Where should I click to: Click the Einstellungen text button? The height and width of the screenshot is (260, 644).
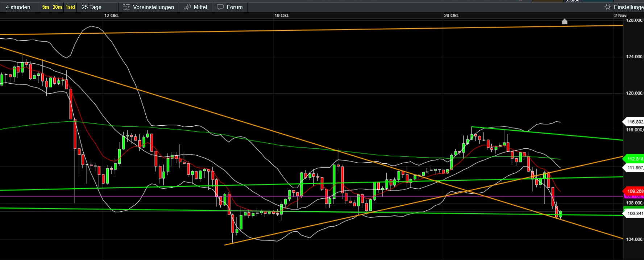tap(628, 7)
